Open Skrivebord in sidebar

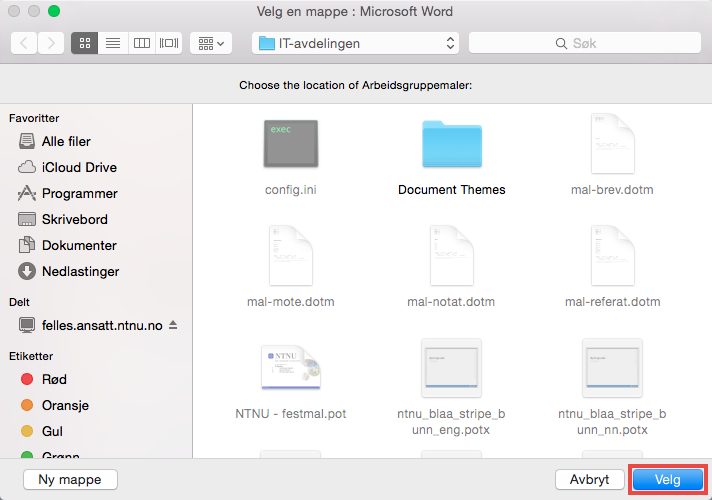[95, 219]
